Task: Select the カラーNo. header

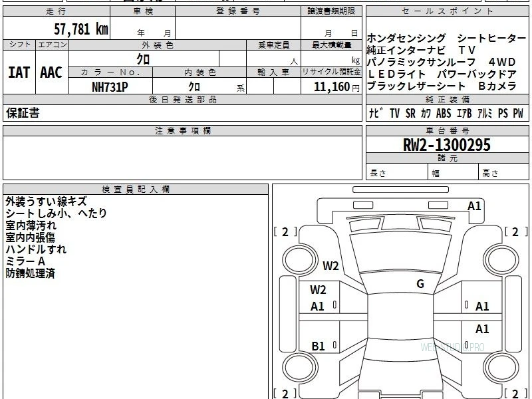Action: (x=110, y=72)
